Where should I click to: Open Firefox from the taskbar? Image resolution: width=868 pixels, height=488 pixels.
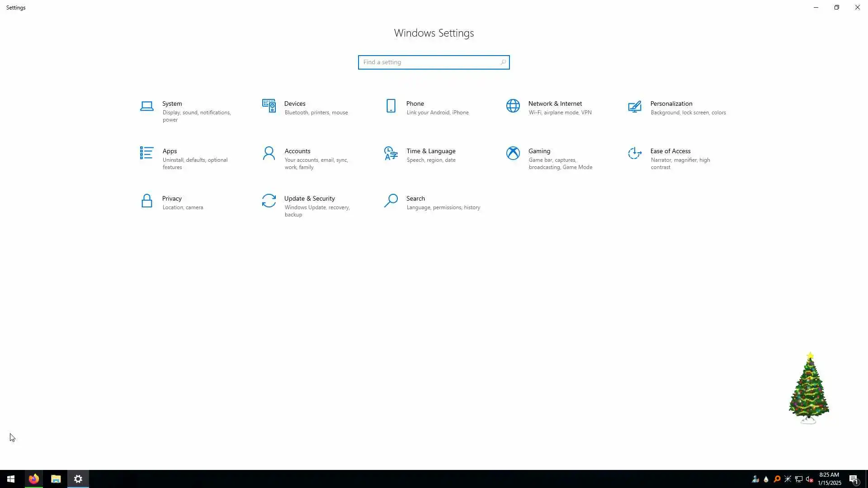pyautogui.click(x=34, y=479)
